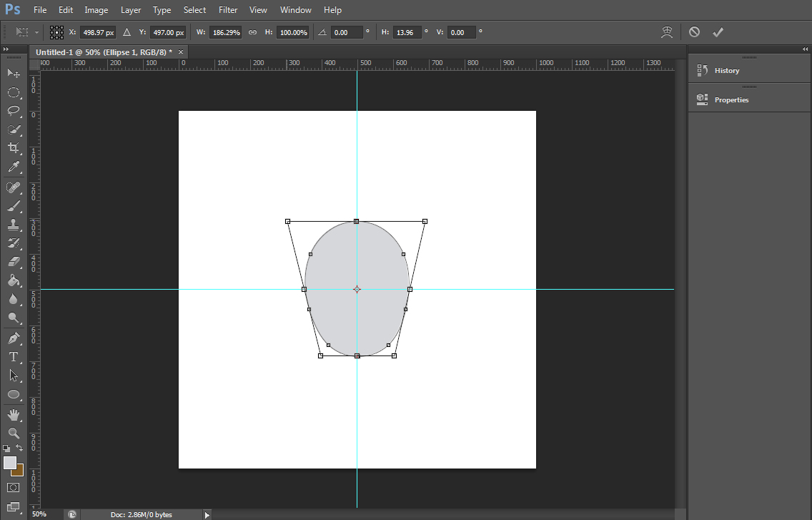Cancel the current transform
The image size is (812, 520).
(x=694, y=31)
